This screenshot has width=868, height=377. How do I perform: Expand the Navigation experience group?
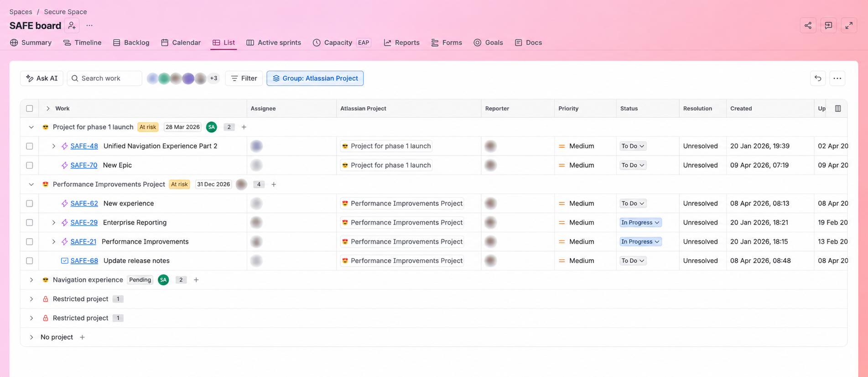point(31,280)
